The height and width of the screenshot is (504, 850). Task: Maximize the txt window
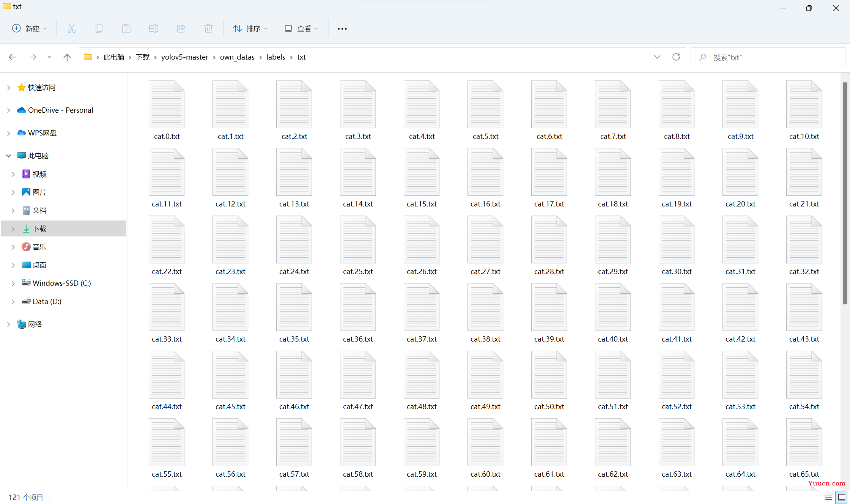tap(809, 8)
